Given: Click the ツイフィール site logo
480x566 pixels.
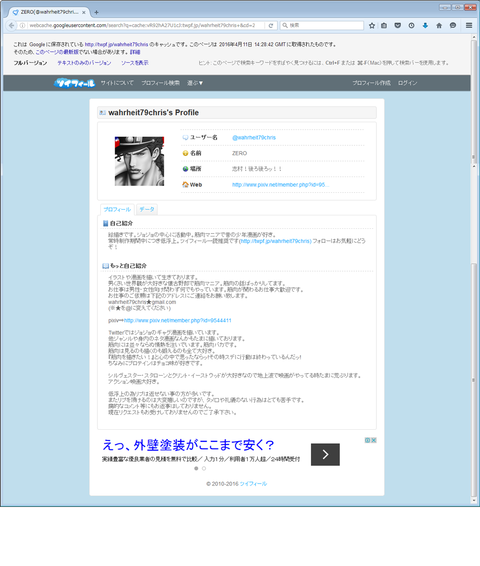Looking at the screenshot, I should click(x=74, y=83).
